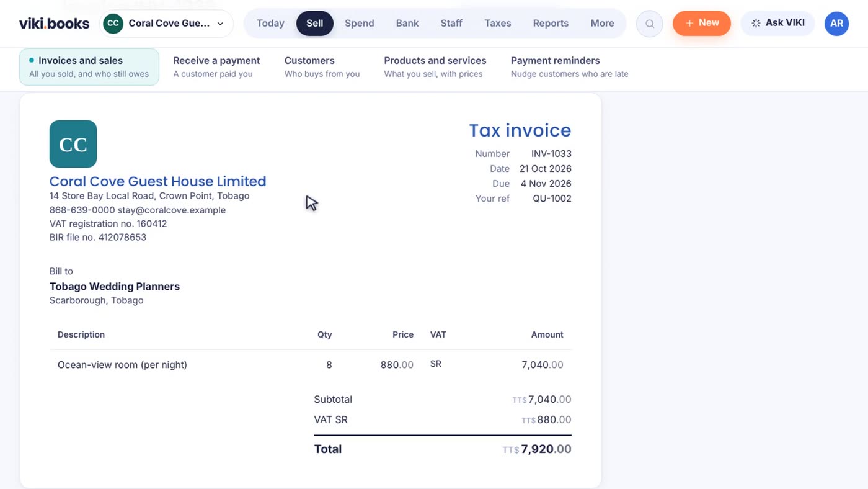The height and width of the screenshot is (489, 868).
Task: Open Ask VIKI assistant
Action: [778, 23]
